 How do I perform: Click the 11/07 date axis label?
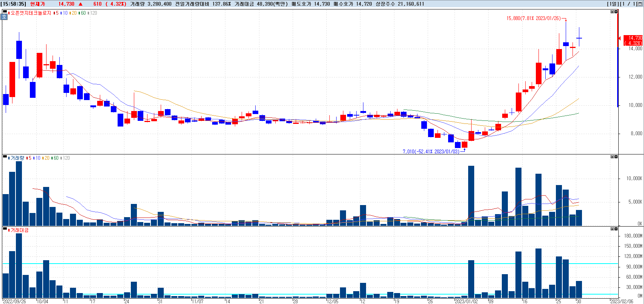(x=198, y=301)
